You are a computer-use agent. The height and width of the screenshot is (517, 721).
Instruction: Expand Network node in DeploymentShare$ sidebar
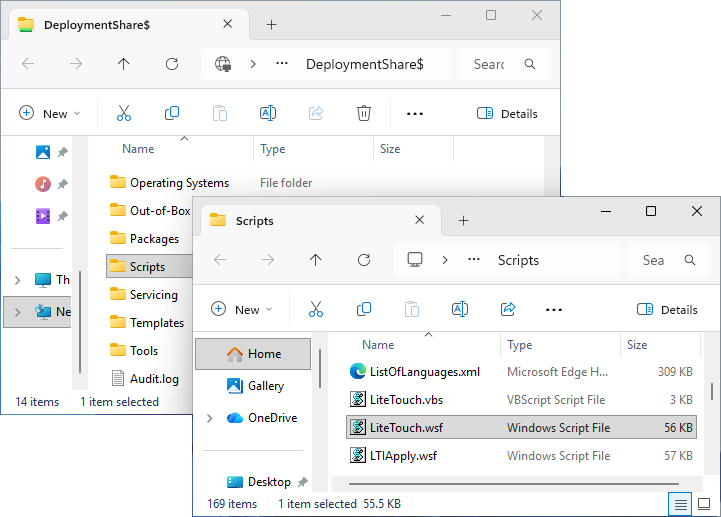tap(17, 312)
